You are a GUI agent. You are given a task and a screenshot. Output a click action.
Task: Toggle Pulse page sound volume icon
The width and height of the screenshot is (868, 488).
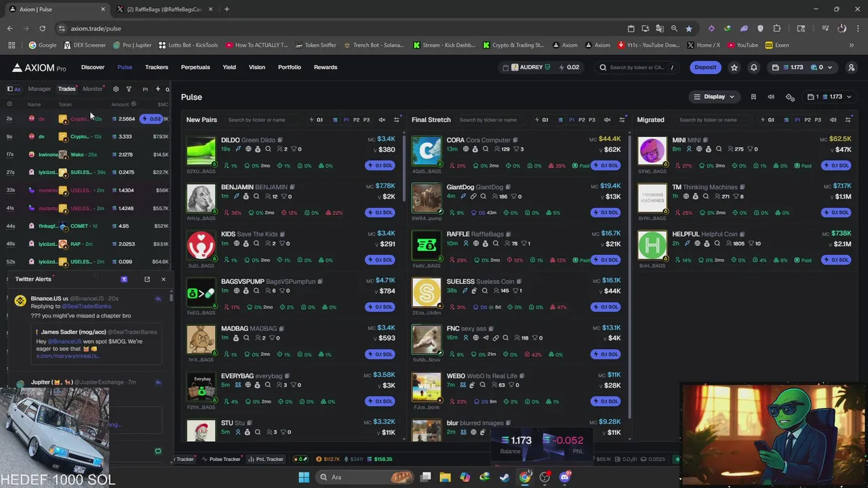(x=771, y=97)
